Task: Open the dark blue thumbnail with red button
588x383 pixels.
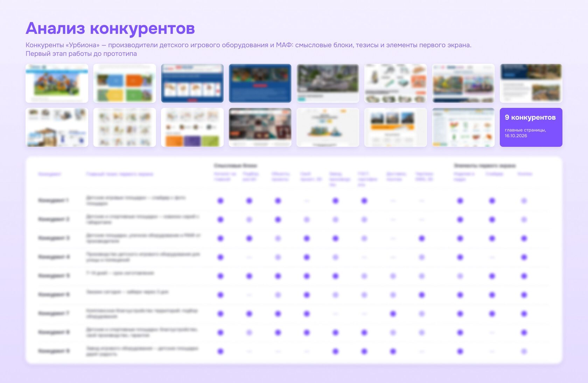Action: pyautogui.click(x=260, y=83)
